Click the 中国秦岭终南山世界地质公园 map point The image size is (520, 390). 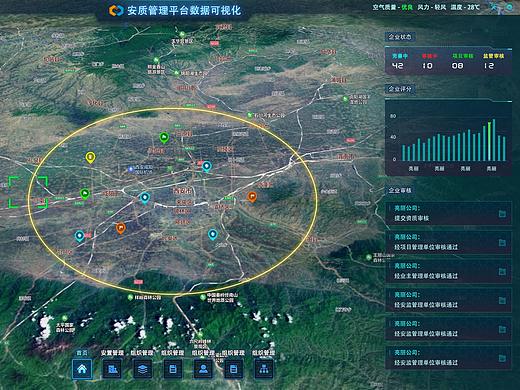[203, 297]
